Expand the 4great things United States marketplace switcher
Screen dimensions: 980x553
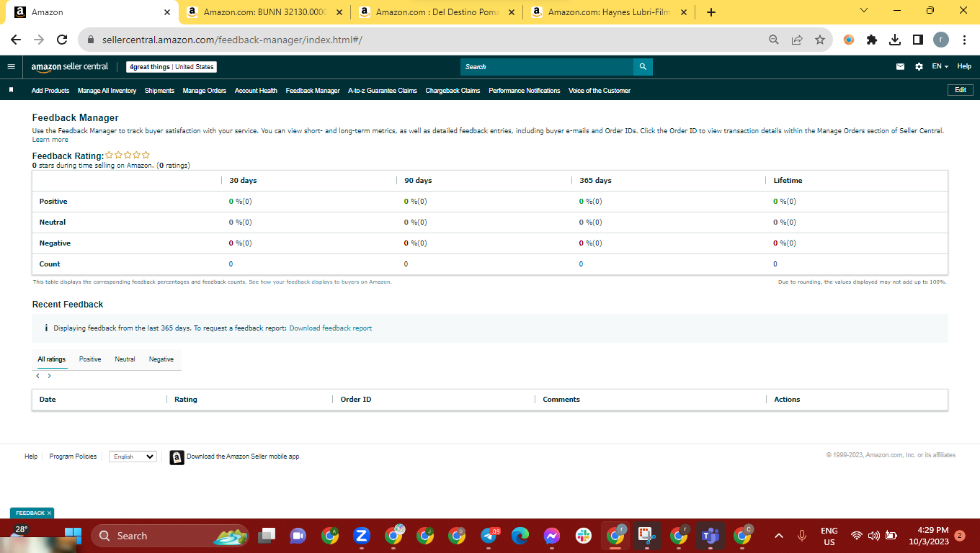(171, 67)
